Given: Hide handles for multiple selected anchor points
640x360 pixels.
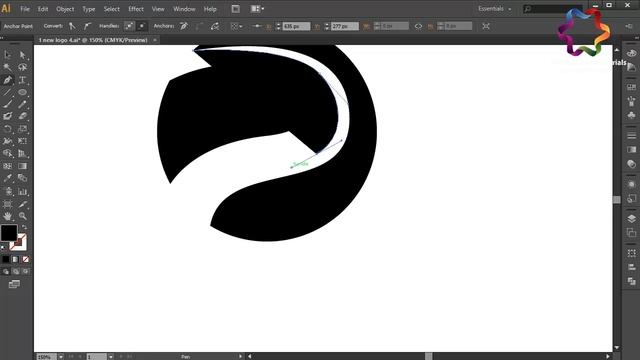Looking at the screenshot, I should point(142,26).
